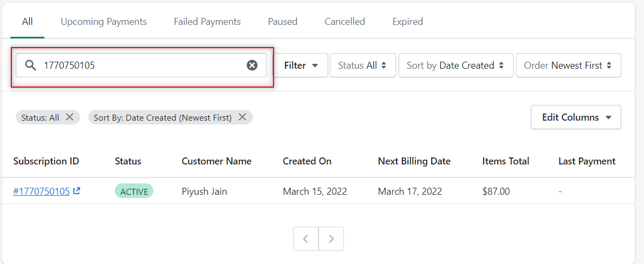Viewport: 644px width, 264px height.
Task: Remove the Status: All filter chip
Action: coord(70,117)
